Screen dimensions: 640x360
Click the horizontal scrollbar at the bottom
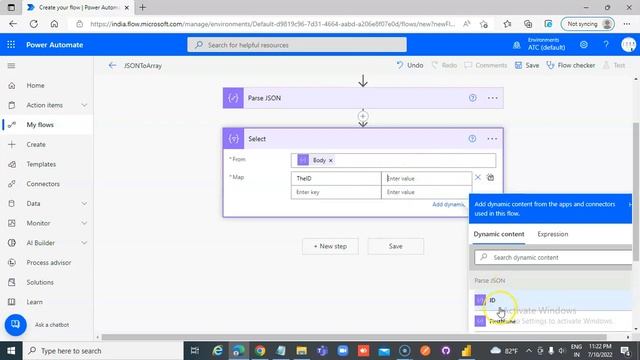point(354,337)
